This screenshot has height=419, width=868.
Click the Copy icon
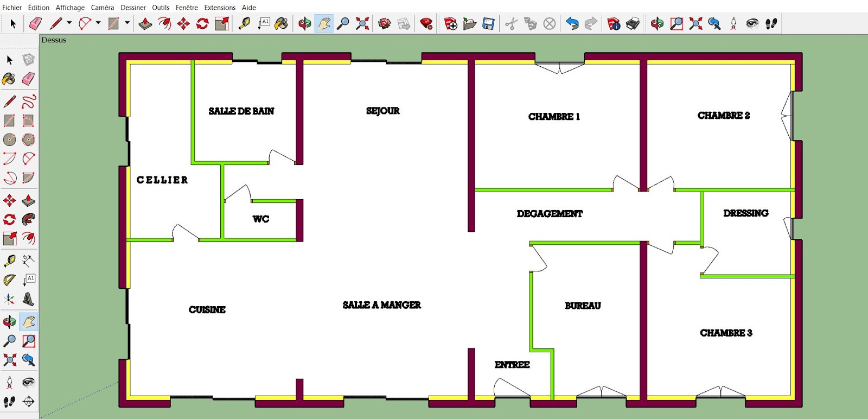point(530,23)
